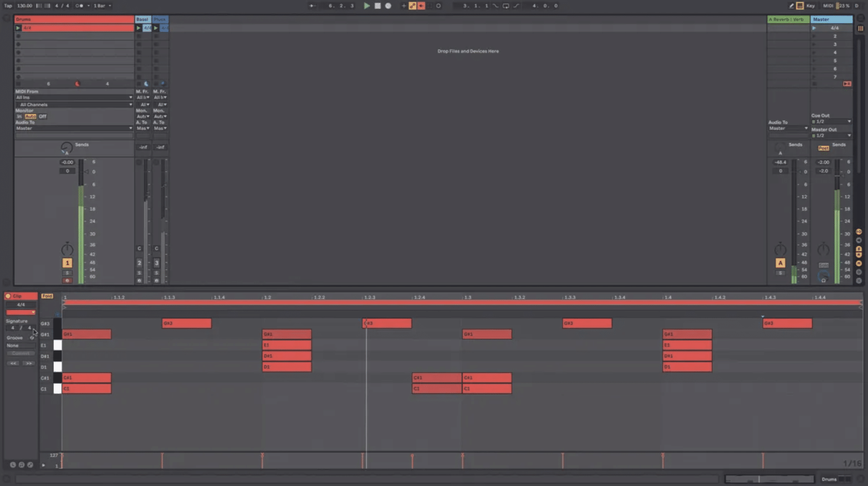Show or hide Crossfader section (X icon)

[859, 280]
